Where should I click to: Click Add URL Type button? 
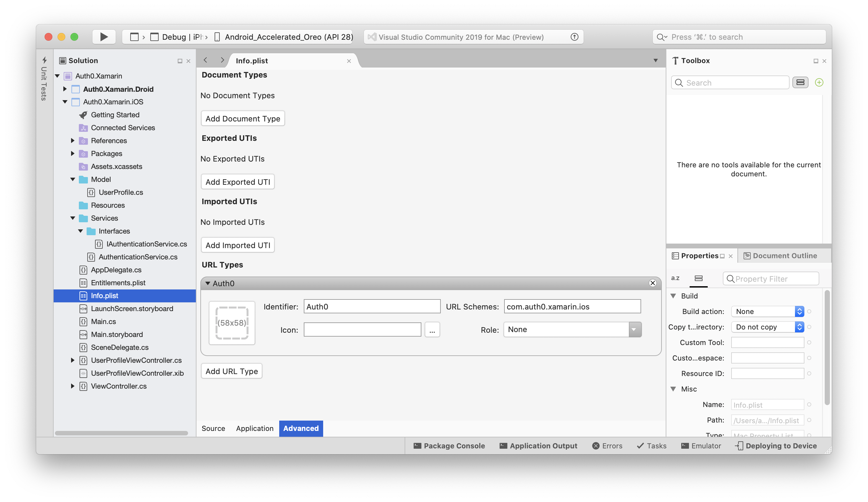[x=231, y=371]
